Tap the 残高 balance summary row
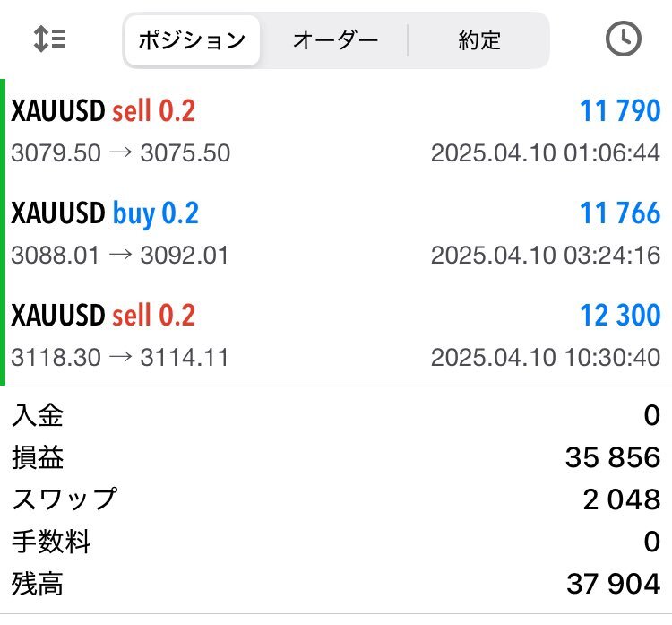The image size is (672, 625). pyautogui.click(x=336, y=584)
